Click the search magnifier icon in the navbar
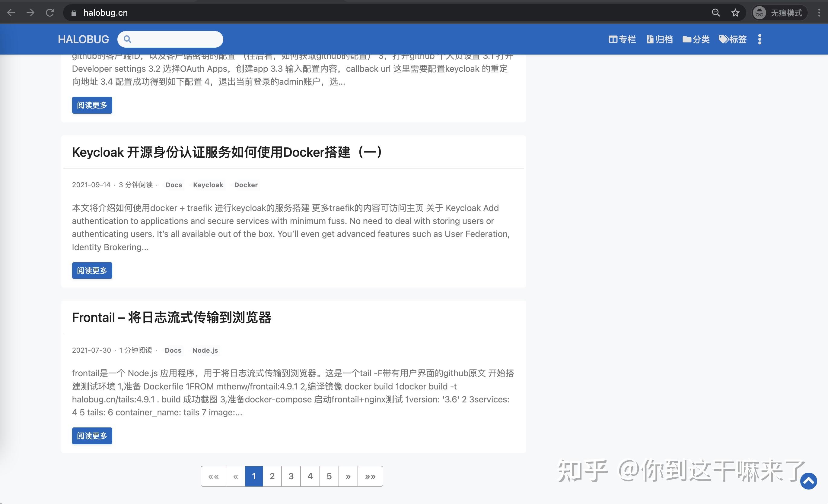828x504 pixels. [128, 39]
